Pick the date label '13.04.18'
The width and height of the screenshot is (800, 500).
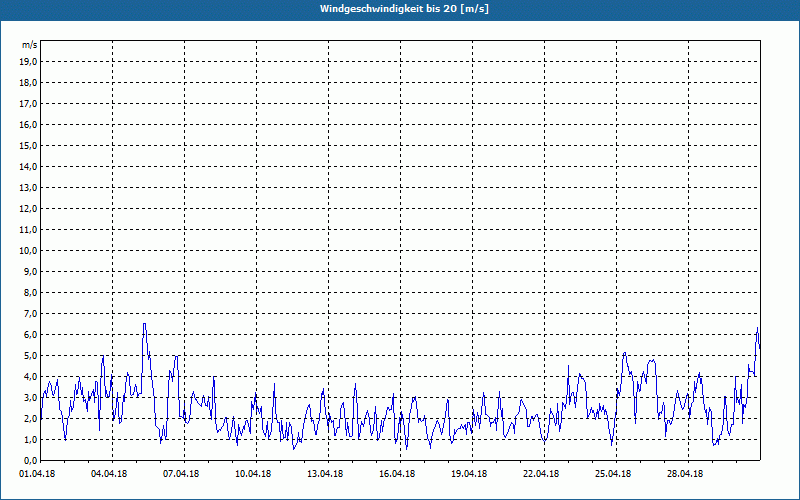(325, 474)
